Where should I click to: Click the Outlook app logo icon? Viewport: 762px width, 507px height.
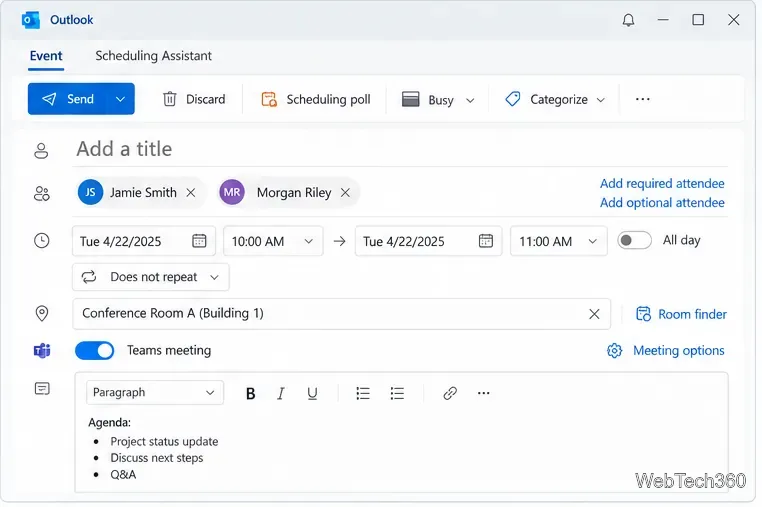coord(30,20)
